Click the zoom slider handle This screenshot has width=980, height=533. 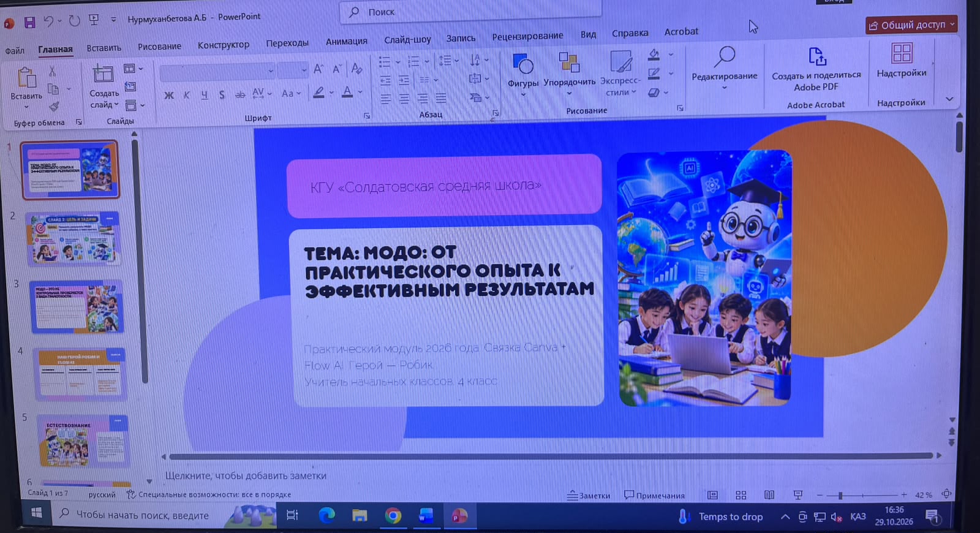click(x=840, y=495)
